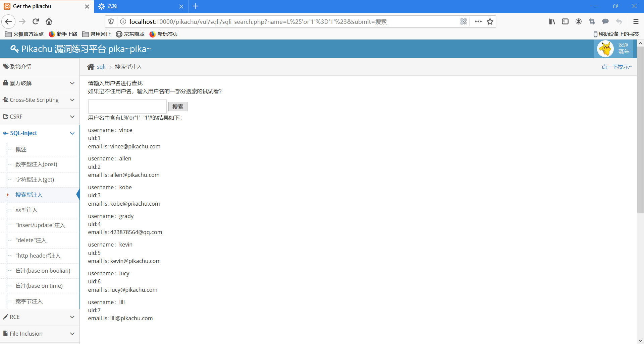Image resolution: width=644 pixels, height=344 pixels.
Task: Click 点一下提示~ hint link
Action: [x=616, y=67]
